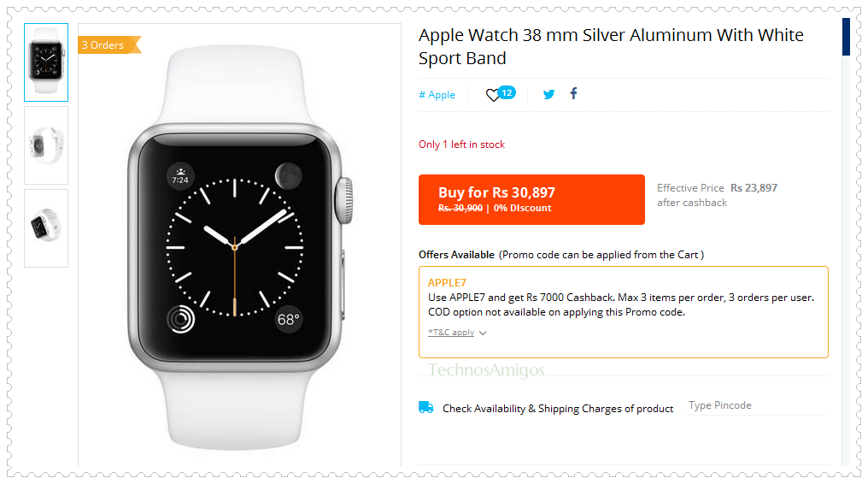Select third watch angled-view thumbnail

click(x=46, y=228)
